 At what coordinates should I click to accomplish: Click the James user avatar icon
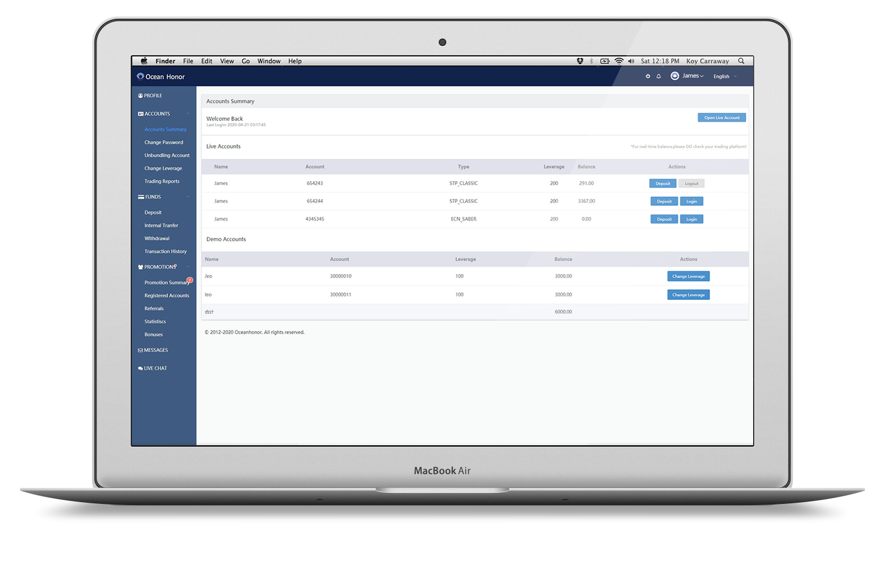[674, 76]
